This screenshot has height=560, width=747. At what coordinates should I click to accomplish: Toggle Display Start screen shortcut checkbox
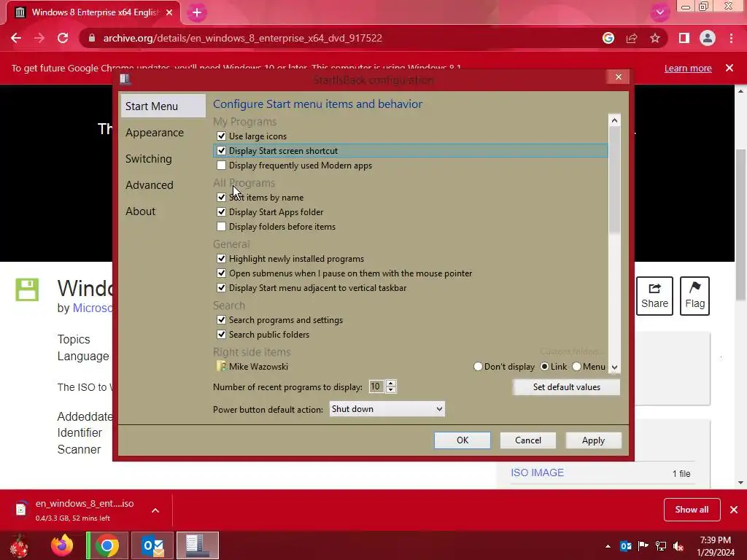[x=221, y=150]
